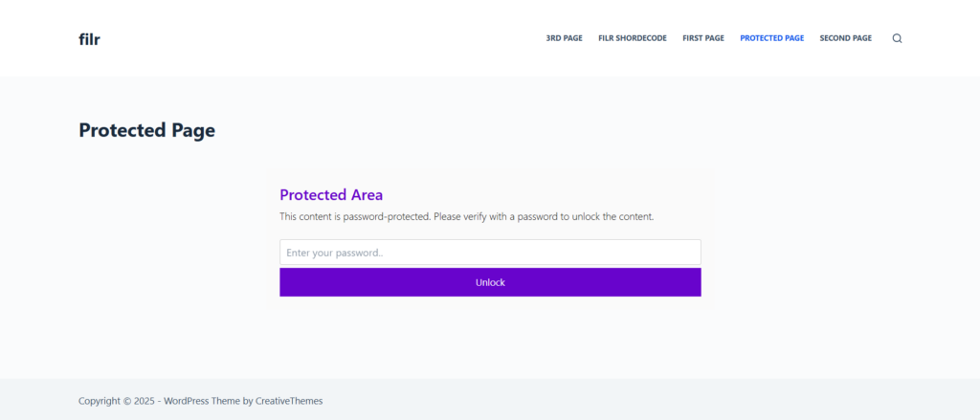This screenshot has width=980, height=420.
Task: Click the word password-protected in the description
Action: click(388, 217)
